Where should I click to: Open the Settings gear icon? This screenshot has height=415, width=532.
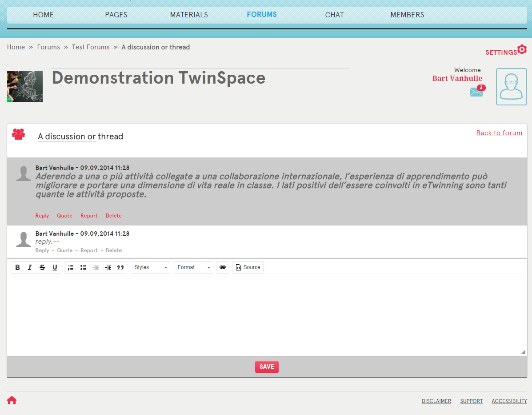(522, 49)
